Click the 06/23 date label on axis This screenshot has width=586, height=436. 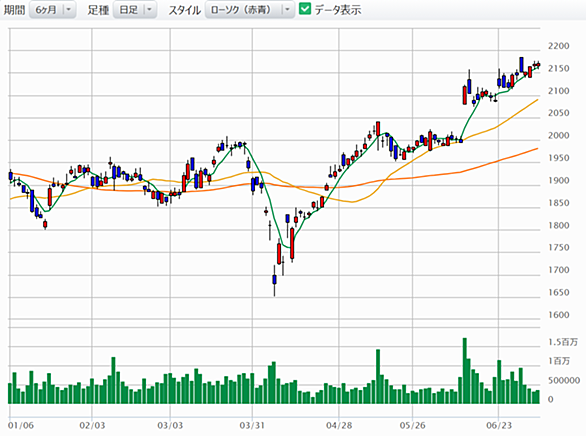pos(499,425)
